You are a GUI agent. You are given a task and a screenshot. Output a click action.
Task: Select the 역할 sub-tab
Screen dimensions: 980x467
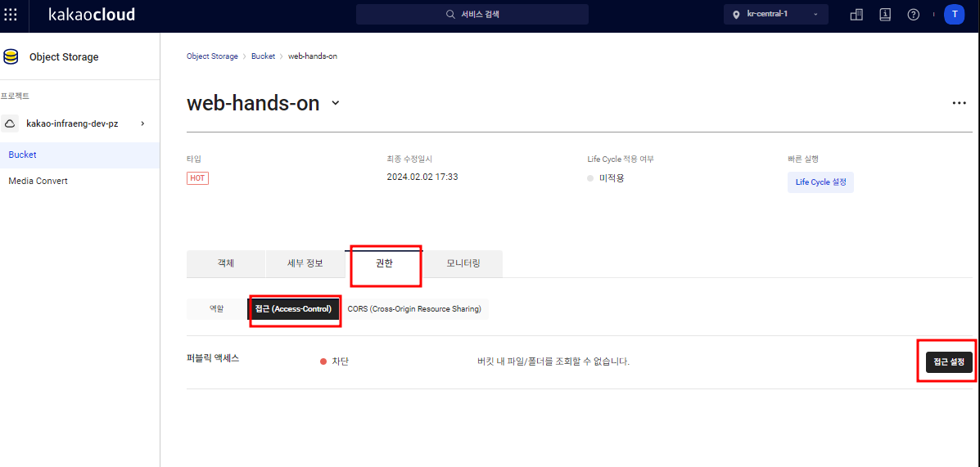(217, 308)
